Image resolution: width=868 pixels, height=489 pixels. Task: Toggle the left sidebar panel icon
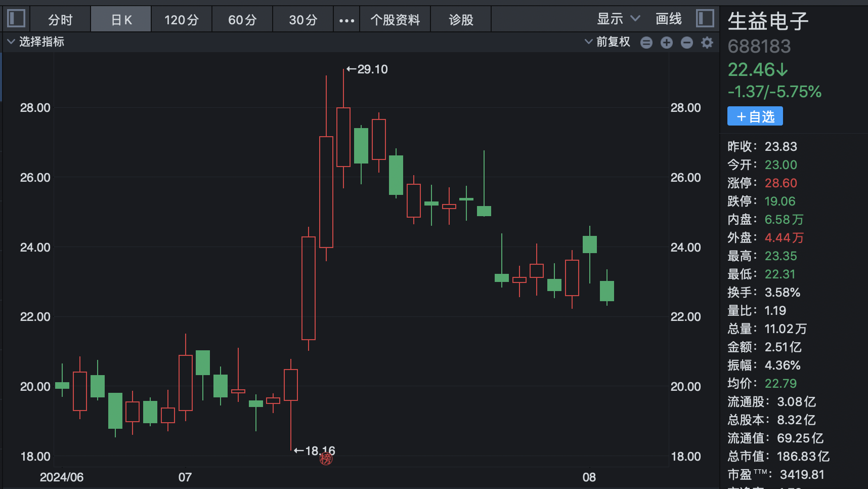(16, 19)
